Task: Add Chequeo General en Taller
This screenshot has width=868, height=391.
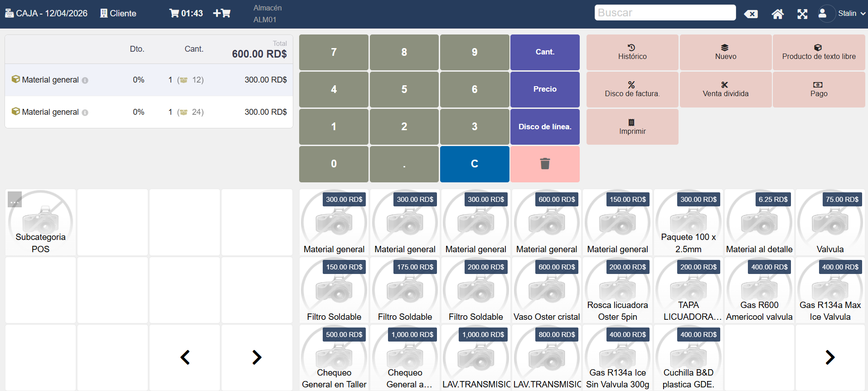Action: click(334, 357)
